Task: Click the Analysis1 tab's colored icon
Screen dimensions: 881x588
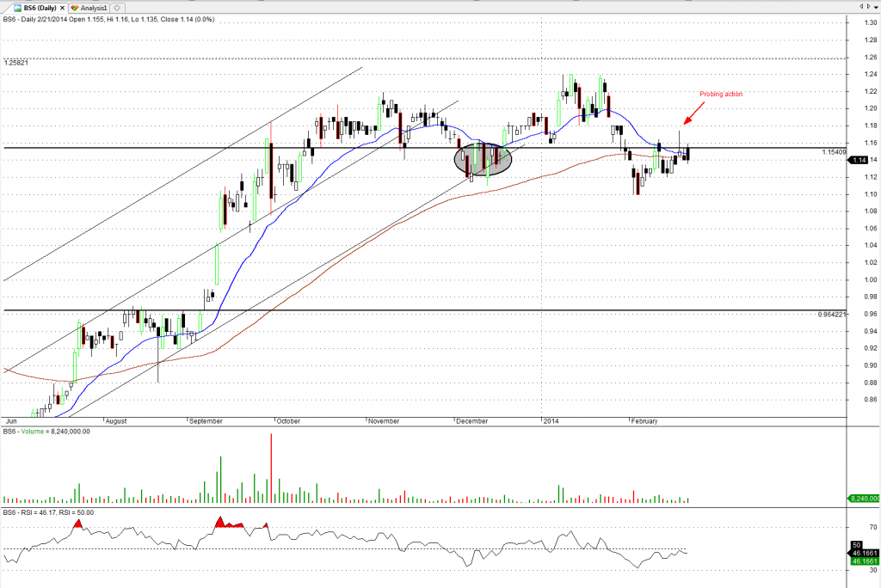Action: (74, 6)
